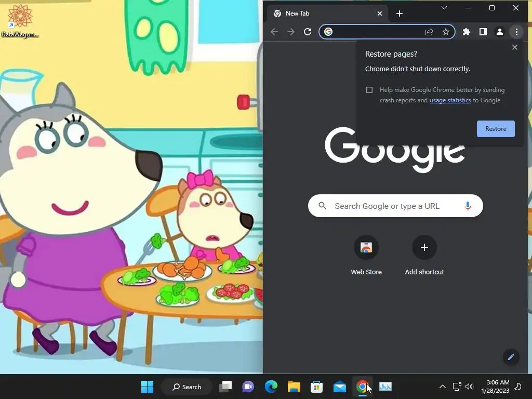Image resolution: width=532 pixels, height=399 pixels.
Task: Share this page from the address bar
Action: 429,32
